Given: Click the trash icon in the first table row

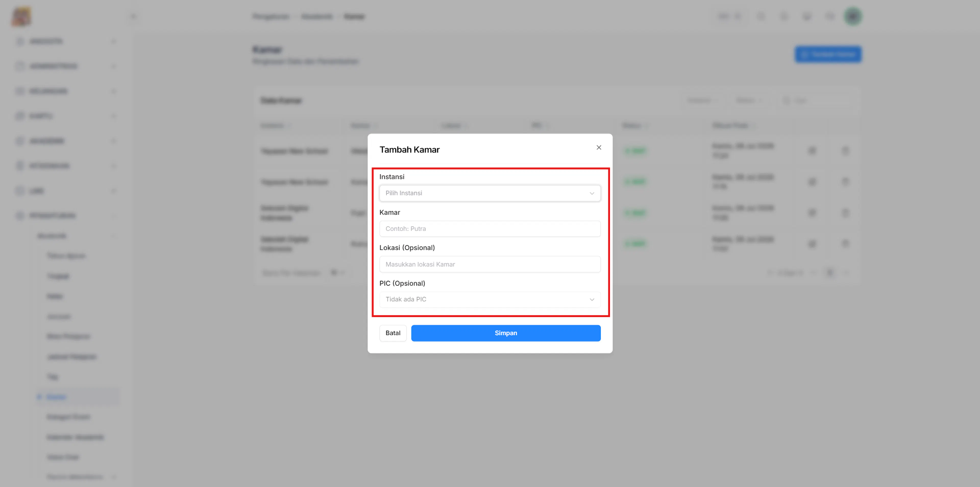Looking at the screenshot, I should [845, 151].
